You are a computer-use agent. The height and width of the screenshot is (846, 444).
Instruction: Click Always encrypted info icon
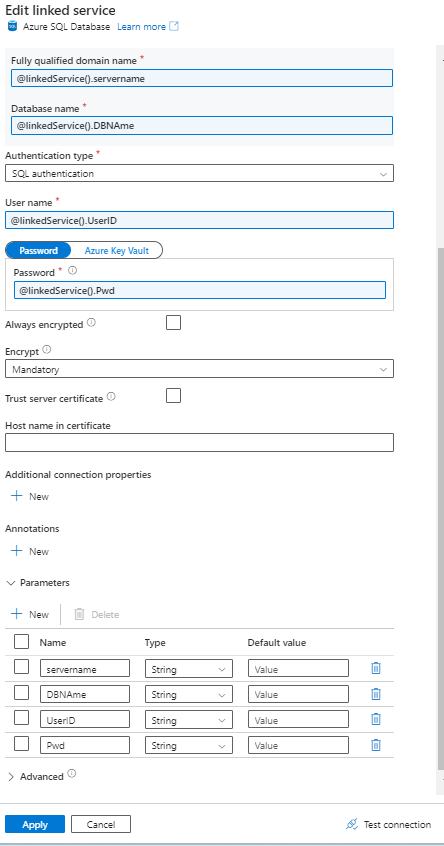(x=91, y=323)
